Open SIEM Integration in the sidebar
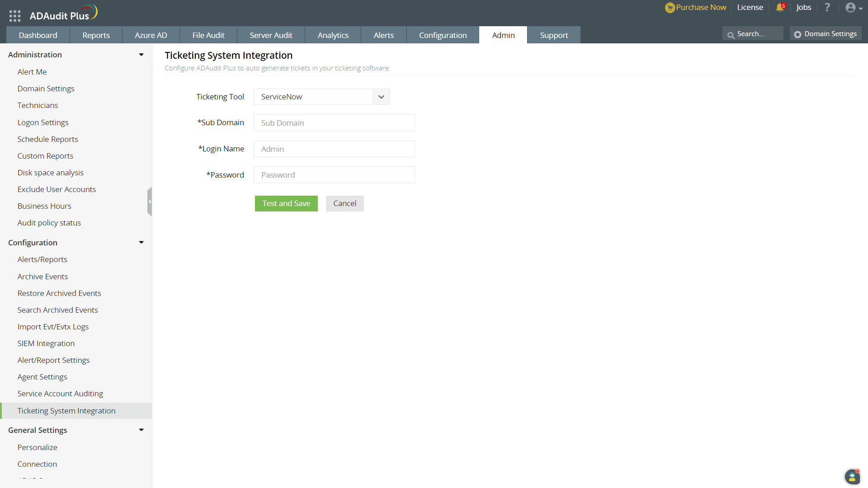 (x=46, y=343)
